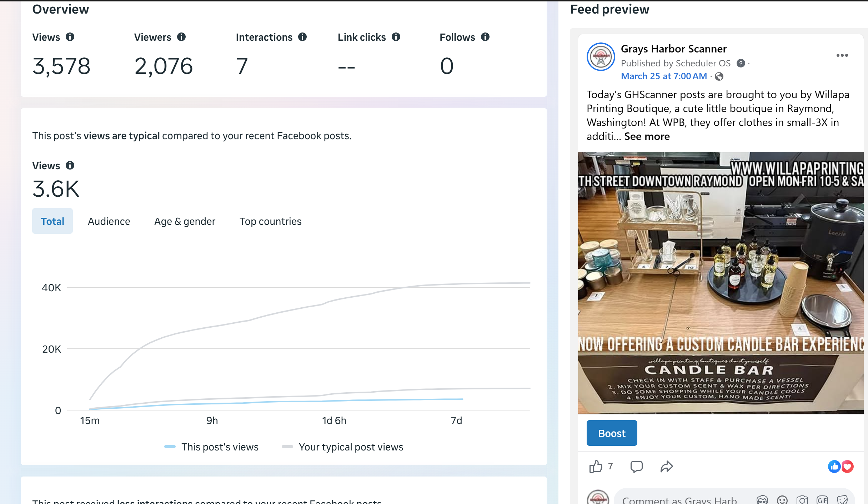
Task: Click the candle bar post image
Action: 721,283
